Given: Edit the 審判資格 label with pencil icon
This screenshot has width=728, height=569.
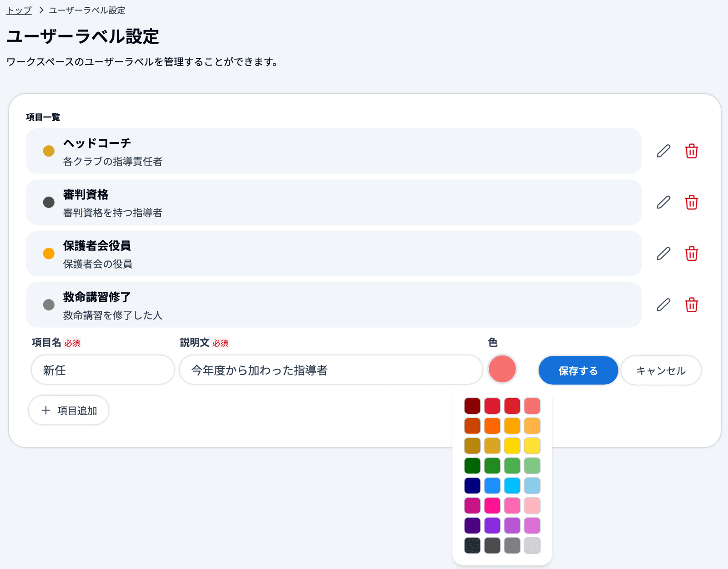Looking at the screenshot, I should tap(663, 202).
